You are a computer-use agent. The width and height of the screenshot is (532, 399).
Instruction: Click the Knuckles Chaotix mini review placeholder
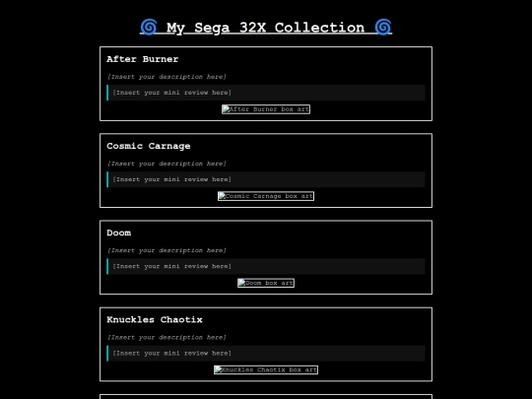266,354
